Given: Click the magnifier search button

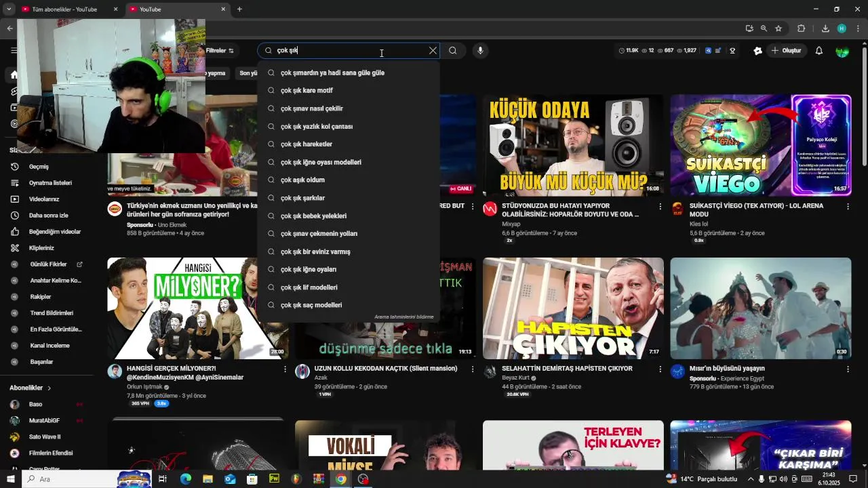Looking at the screenshot, I should pos(453,51).
